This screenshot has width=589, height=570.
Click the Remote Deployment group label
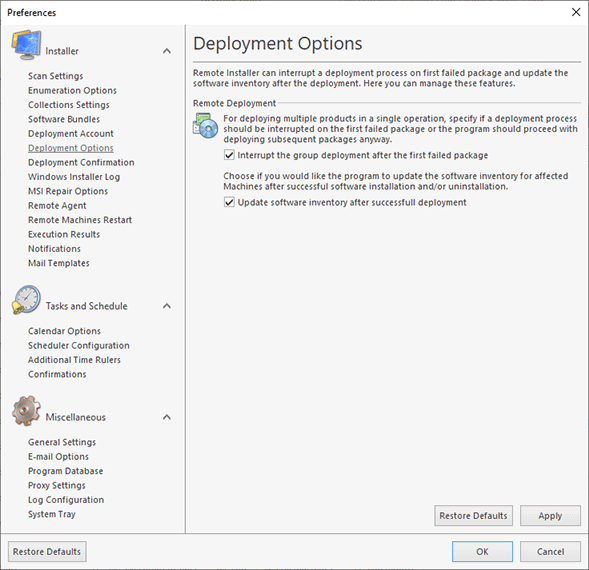click(234, 103)
